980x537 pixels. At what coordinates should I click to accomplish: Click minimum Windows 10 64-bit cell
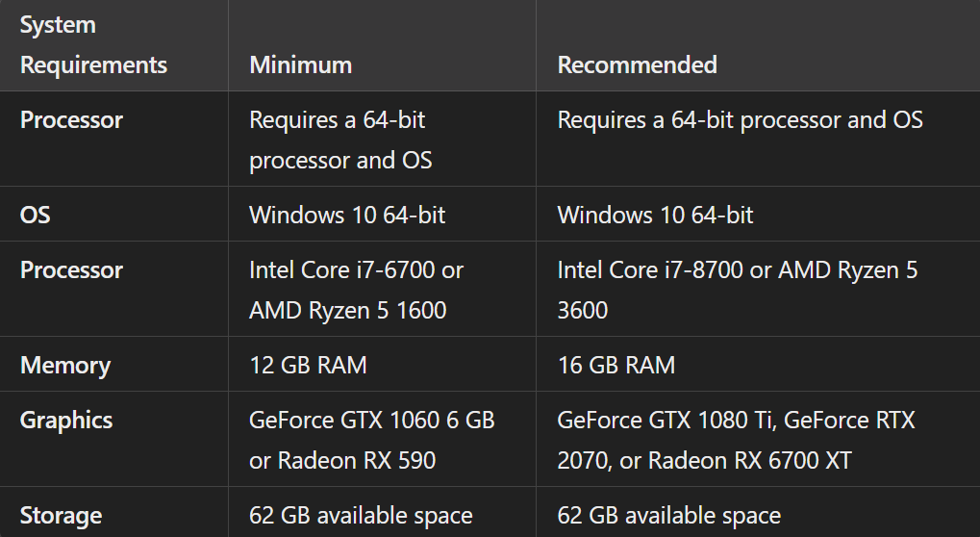[347, 215]
